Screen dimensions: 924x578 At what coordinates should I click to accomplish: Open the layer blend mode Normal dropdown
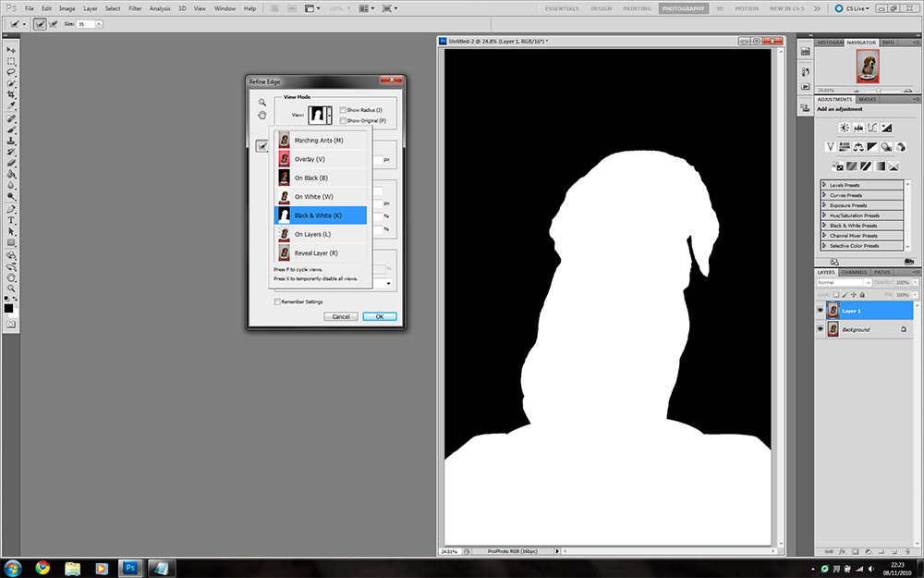click(844, 282)
